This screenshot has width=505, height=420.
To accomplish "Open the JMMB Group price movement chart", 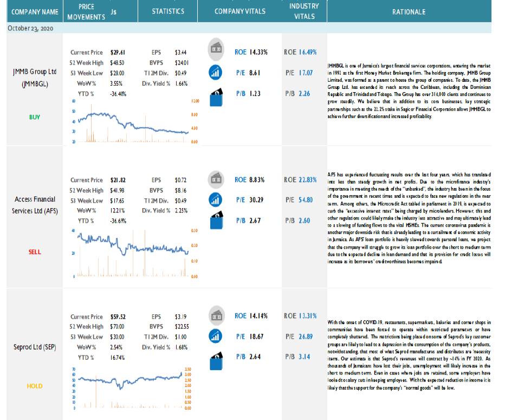I will coord(135,121).
